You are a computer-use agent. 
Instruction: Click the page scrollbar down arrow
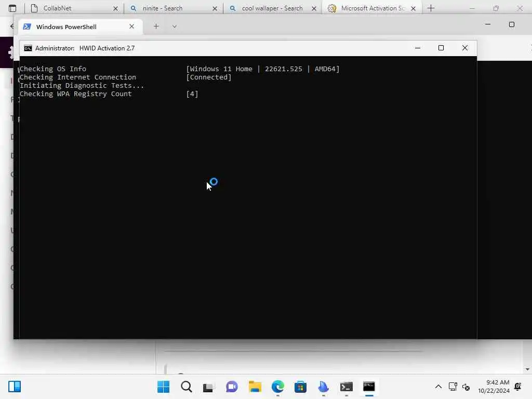pos(527,369)
